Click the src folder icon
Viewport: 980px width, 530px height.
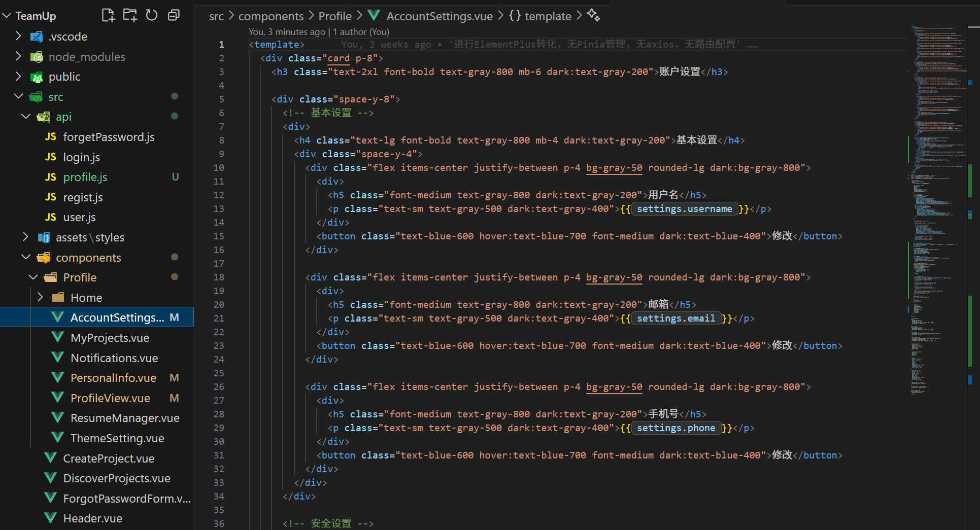click(37, 97)
